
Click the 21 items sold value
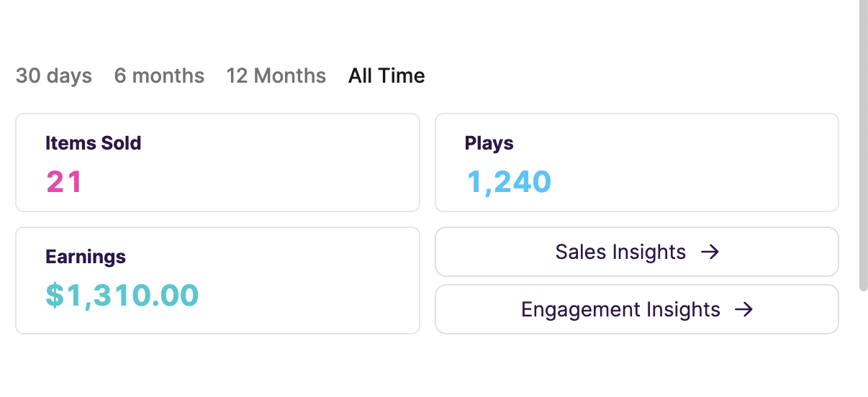pyautogui.click(x=65, y=182)
